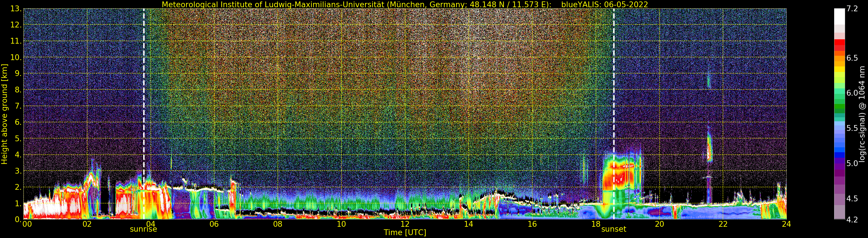The image size is (868, 238).
Task: Click the "sunset" label below the axis
Action: pos(613,229)
